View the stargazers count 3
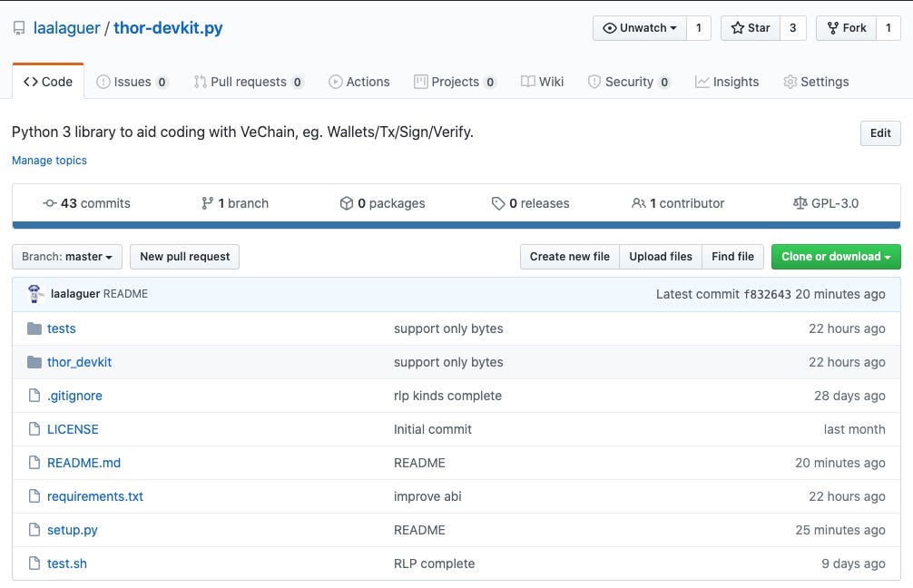 click(x=792, y=28)
